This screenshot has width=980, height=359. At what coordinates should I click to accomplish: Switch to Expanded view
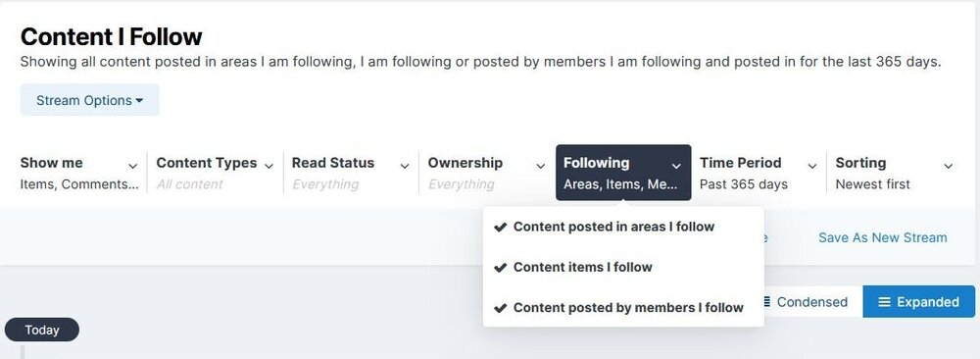[x=919, y=302]
